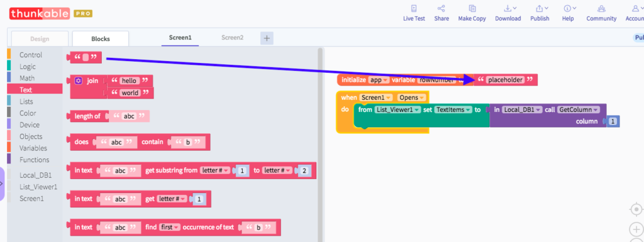Add a new screen with plus button
Image resolution: width=644 pixels, height=242 pixels.
pyautogui.click(x=267, y=38)
